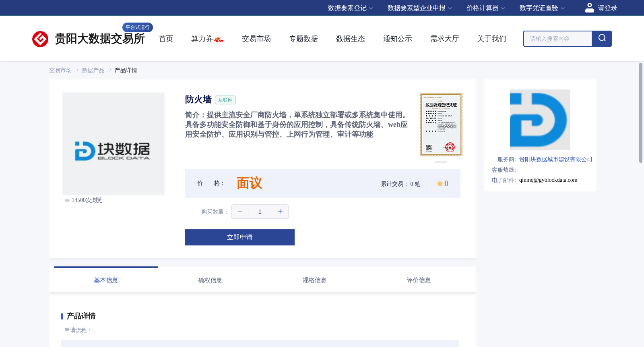Click the 防火墙 product title

[198, 100]
